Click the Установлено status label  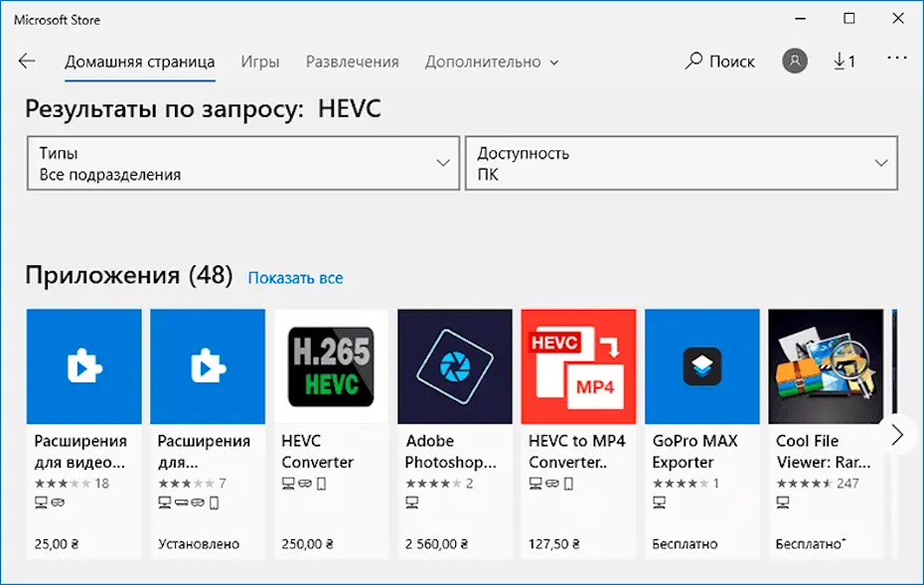tap(199, 543)
